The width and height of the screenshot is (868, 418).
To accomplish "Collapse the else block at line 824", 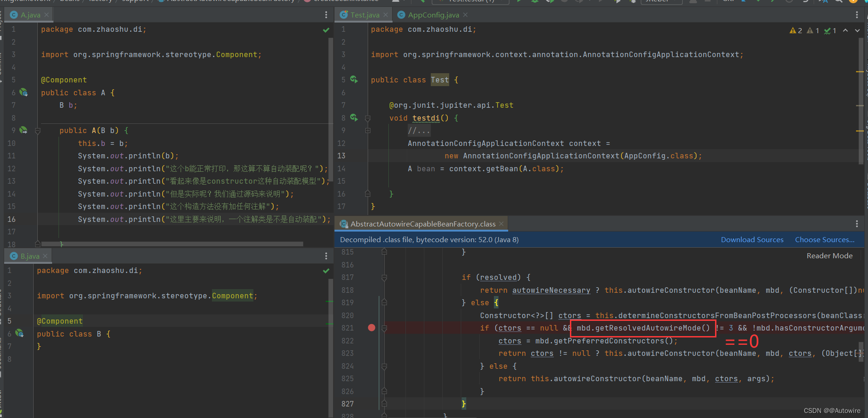I will pyautogui.click(x=384, y=366).
